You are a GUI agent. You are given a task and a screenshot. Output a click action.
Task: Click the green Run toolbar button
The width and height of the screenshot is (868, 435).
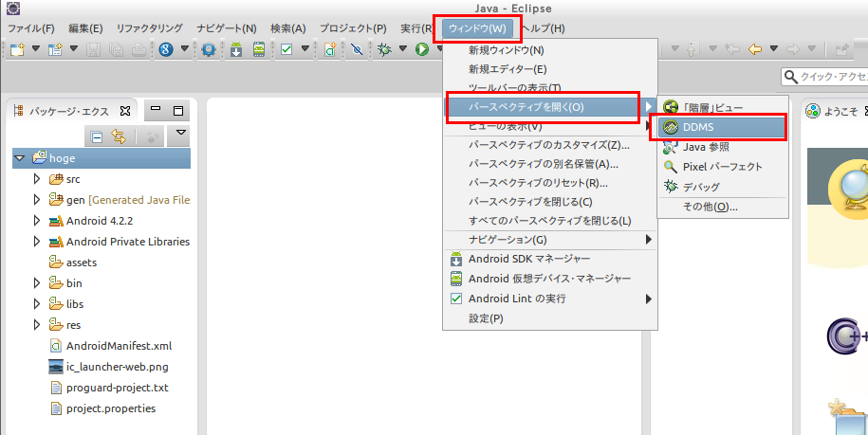[422, 49]
